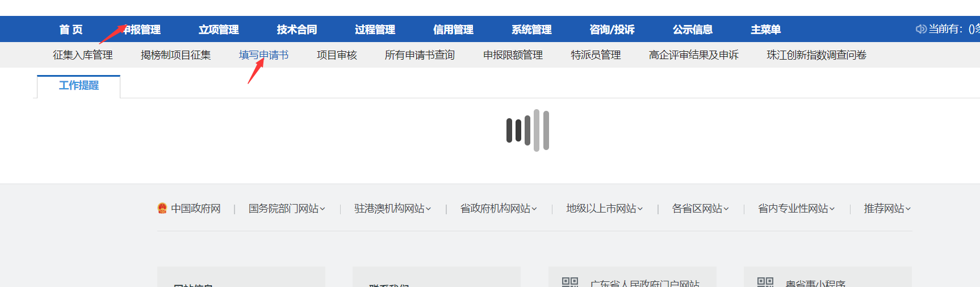This screenshot has width=980, height=287.
Task: Select 填写申请书 submenu item
Action: [x=264, y=55]
